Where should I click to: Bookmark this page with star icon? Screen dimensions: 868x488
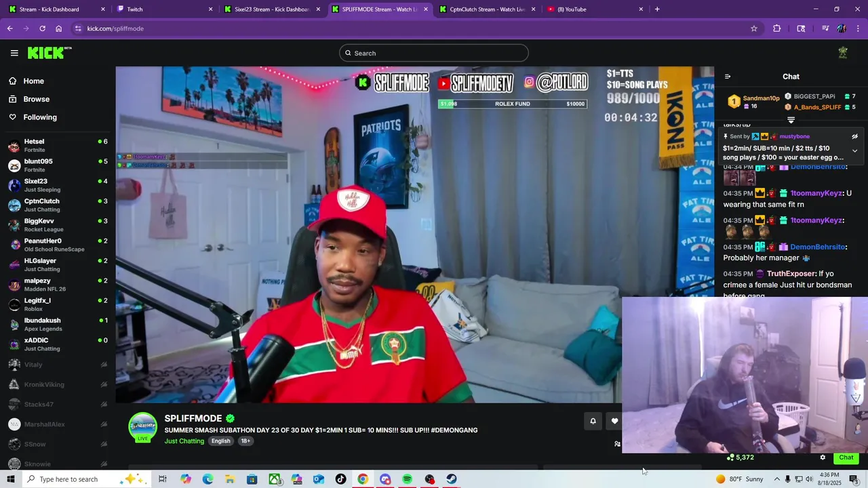click(x=753, y=28)
